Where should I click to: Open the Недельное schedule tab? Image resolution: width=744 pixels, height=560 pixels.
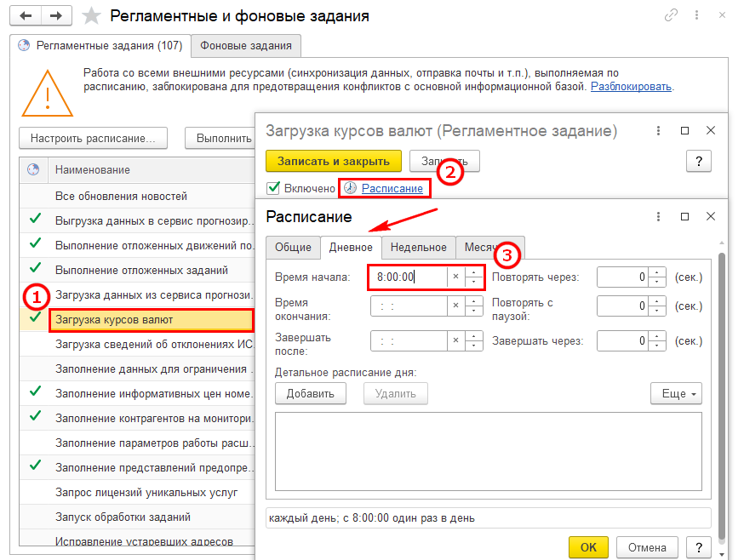[x=419, y=248]
